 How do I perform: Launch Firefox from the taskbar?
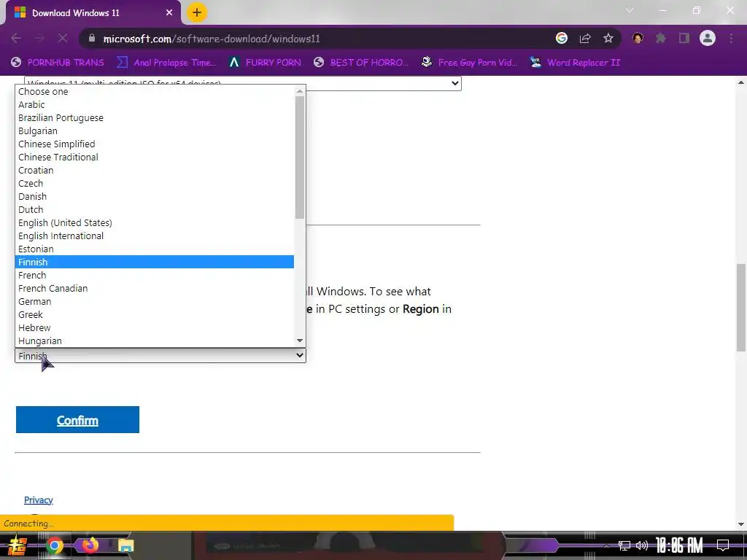tap(90, 545)
